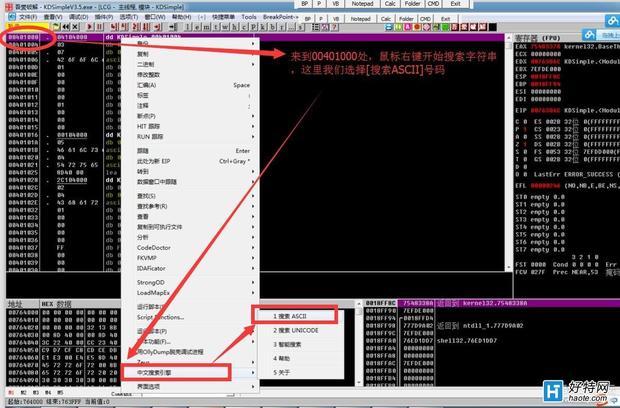
Task: Click the question-mark help toolbar icon
Action: click(335, 27)
